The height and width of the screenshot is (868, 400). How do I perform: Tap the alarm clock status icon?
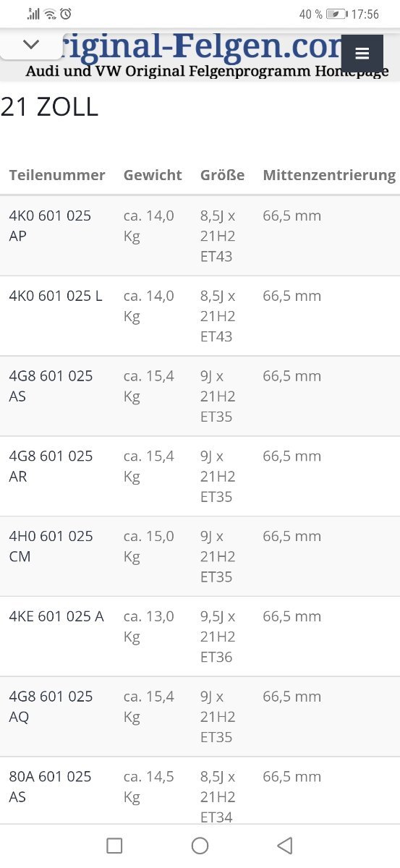click(x=66, y=14)
